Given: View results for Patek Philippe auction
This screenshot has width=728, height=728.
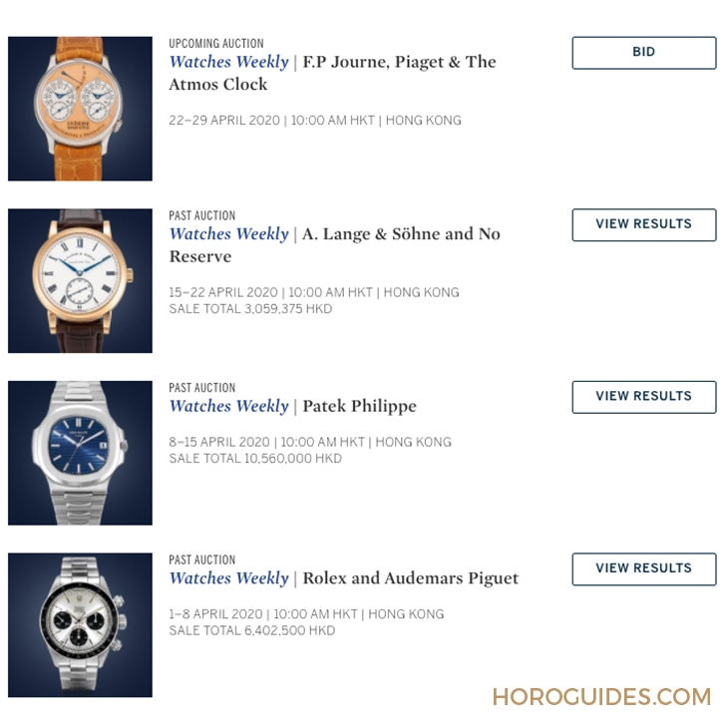Looking at the screenshot, I should pyautogui.click(x=643, y=397).
